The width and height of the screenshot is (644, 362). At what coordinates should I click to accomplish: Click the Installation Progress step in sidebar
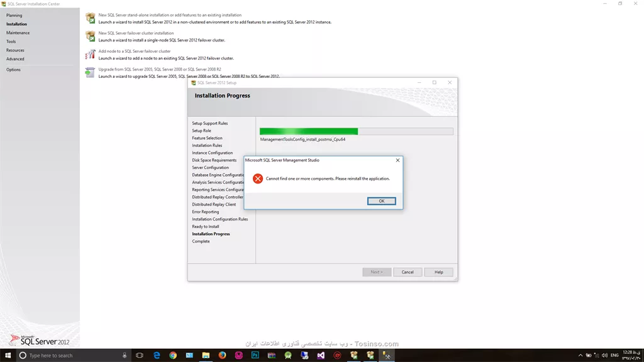coord(211,234)
